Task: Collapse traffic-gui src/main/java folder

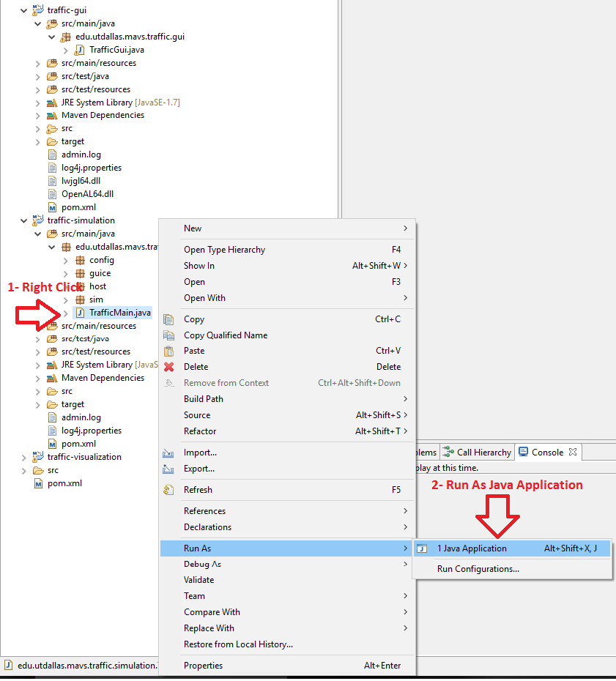Action: tap(38, 24)
